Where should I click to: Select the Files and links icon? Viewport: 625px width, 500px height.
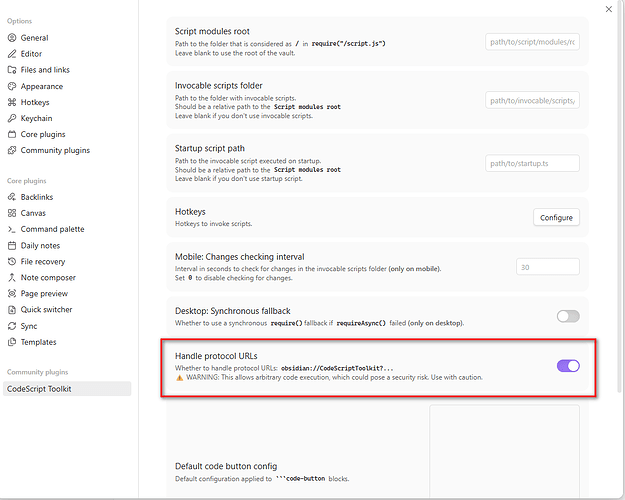coord(12,70)
